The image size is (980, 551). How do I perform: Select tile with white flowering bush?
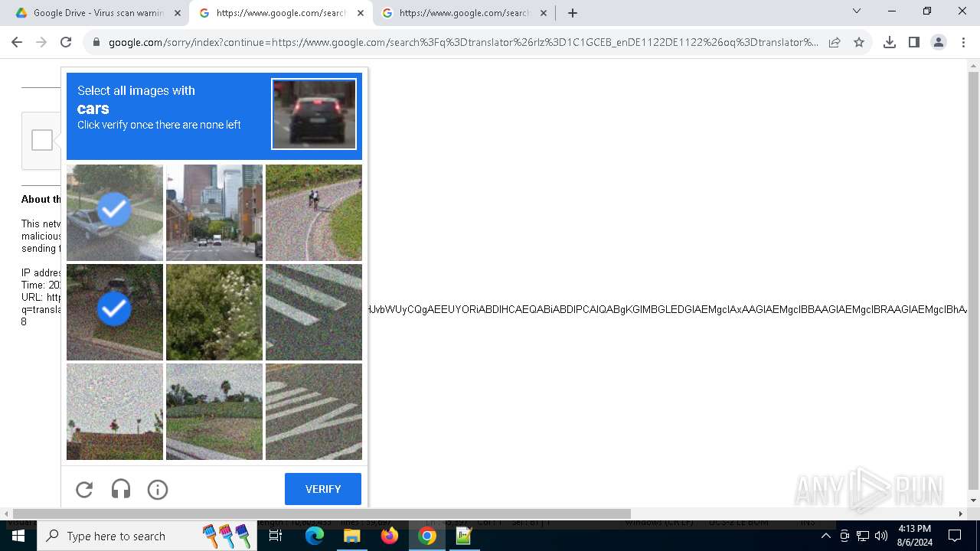[x=214, y=312]
